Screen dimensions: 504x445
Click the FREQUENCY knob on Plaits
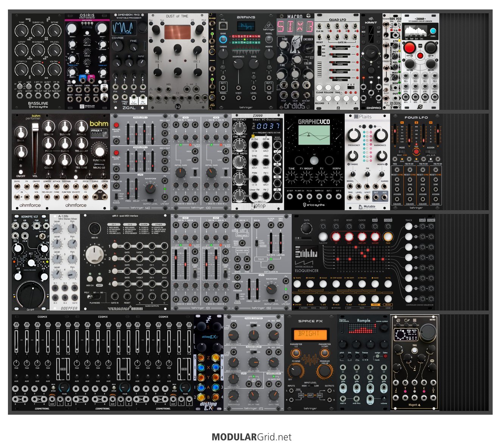(354, 134)
